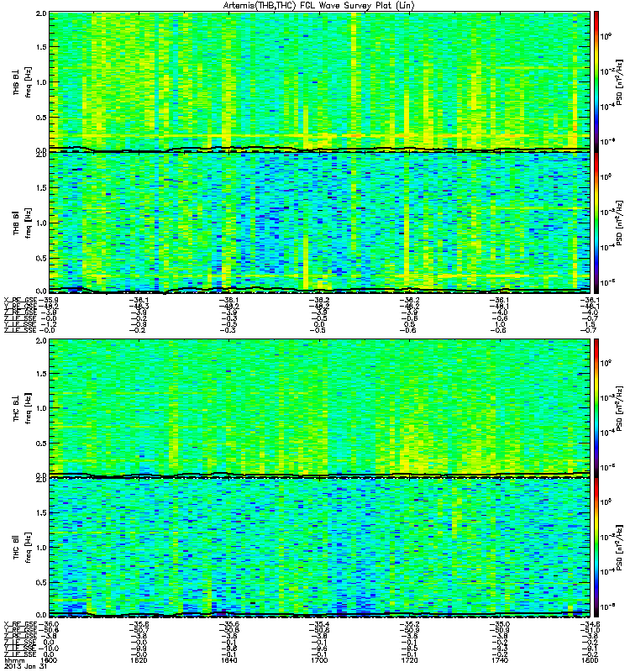
Task: Click the THC X_RE_GSE value '-36.0'
Action: (x=48, y=624)
